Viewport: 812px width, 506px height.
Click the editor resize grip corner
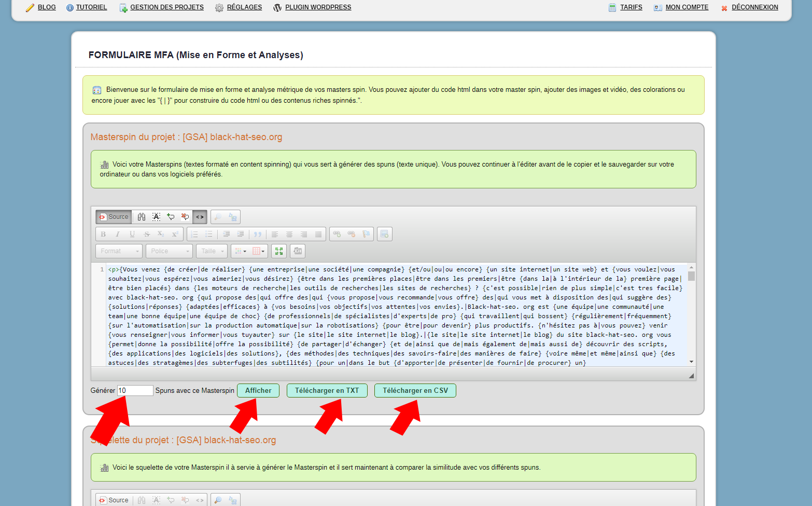point(691,376)
